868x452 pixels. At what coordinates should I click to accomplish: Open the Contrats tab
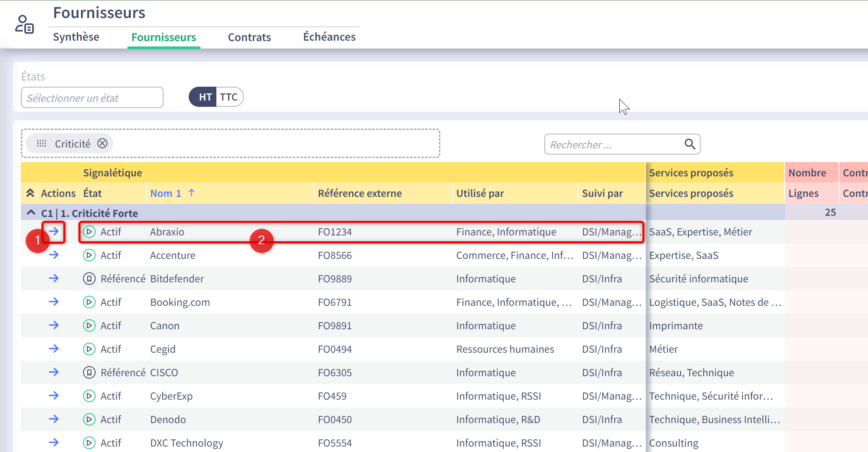(249, 37)
